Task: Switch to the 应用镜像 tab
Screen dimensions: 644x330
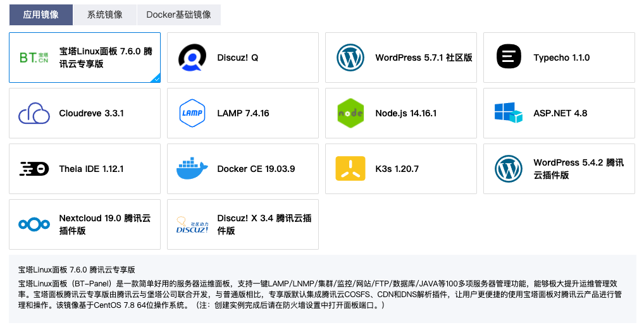Action: [x=40, y=15]
